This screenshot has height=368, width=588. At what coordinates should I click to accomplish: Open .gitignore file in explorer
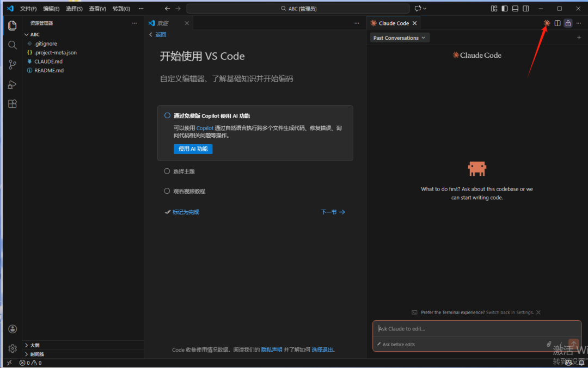tap(46, 44)
